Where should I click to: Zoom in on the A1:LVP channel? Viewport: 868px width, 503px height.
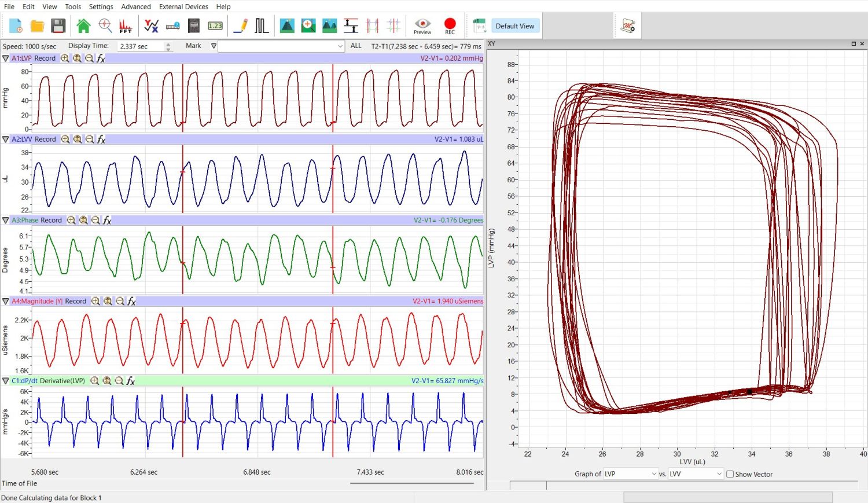(x=65, y=58)
